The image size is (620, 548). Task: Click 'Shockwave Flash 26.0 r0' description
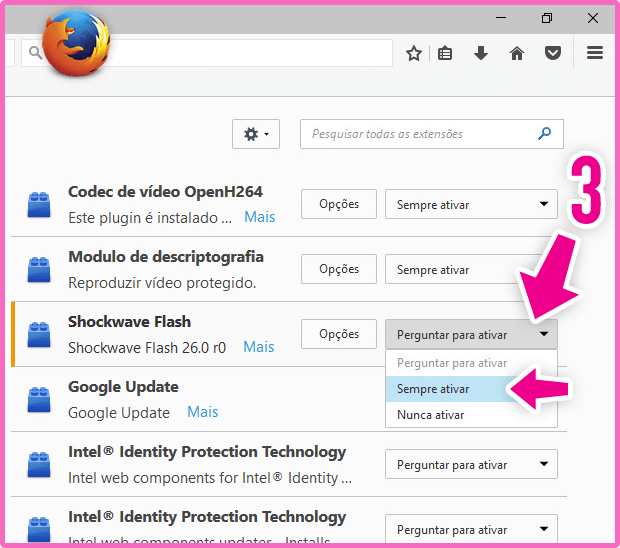tap(147, 348)
